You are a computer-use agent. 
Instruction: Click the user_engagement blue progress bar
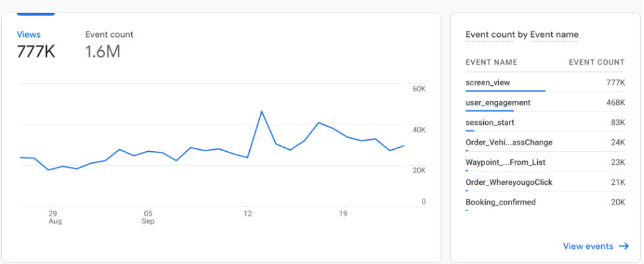coord(489,111)
